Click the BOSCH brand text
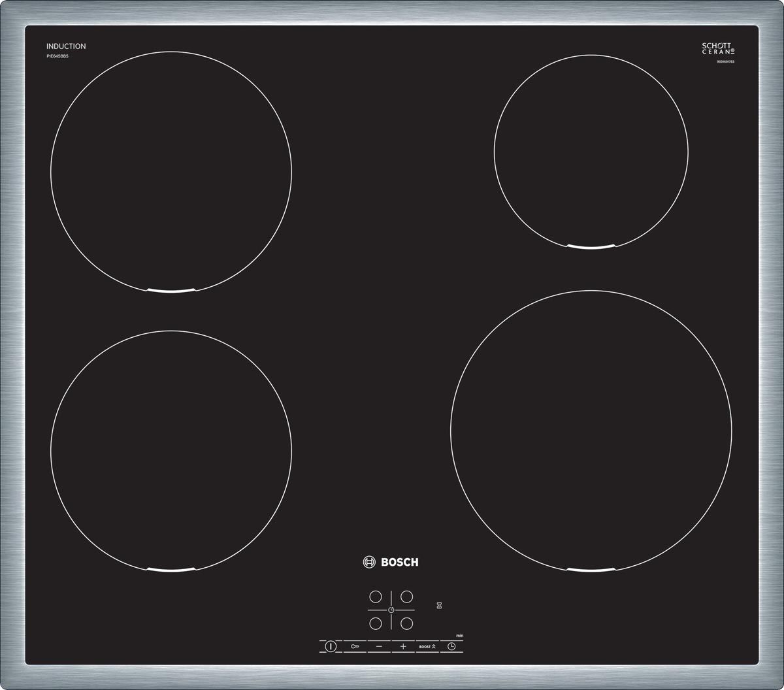The image size is (784, 690). [399, 562]
